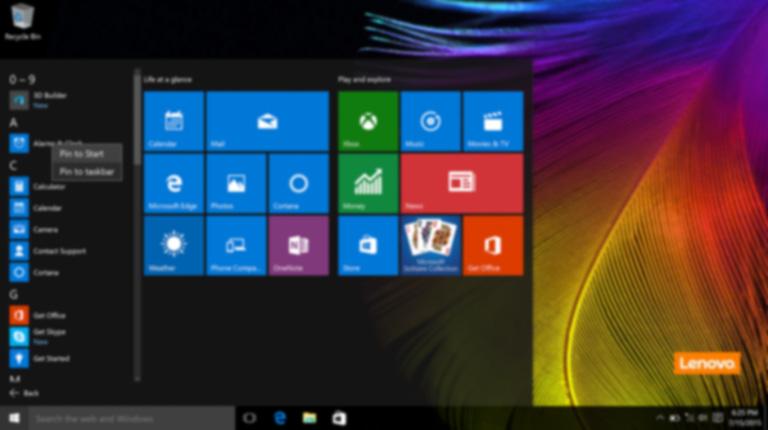
Task: Open the Recycle Bin desktop icon
Action: click(22, 22)
